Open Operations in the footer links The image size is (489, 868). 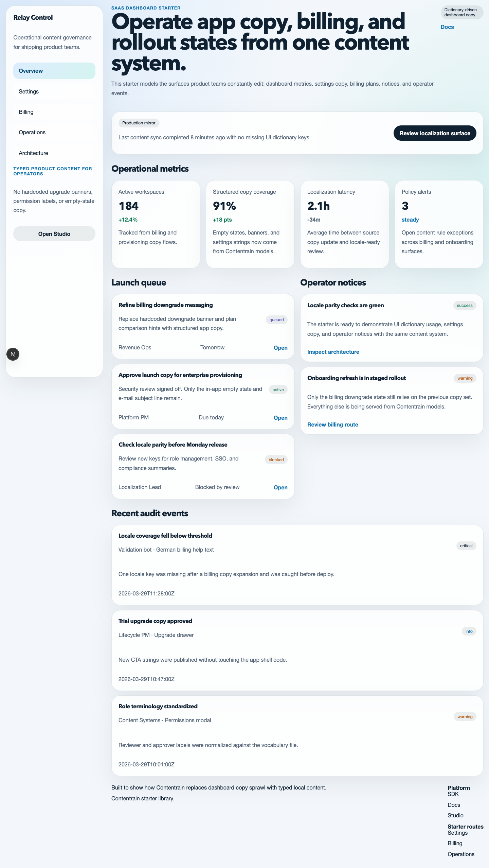[x=461, y=854]
